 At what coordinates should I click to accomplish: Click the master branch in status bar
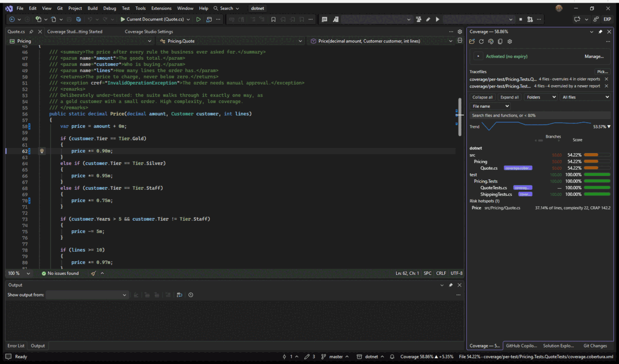point(335,357)
